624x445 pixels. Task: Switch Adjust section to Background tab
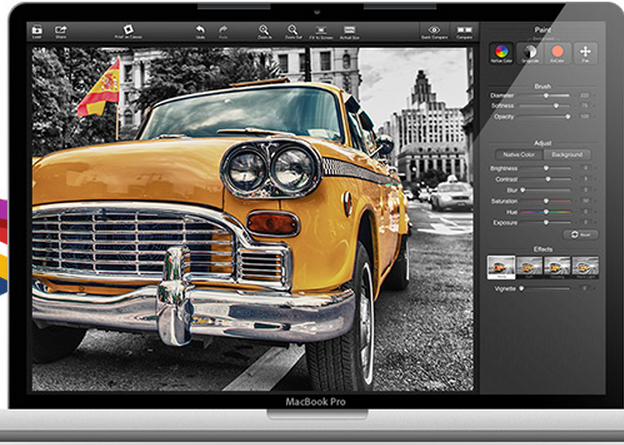[567, 154]
